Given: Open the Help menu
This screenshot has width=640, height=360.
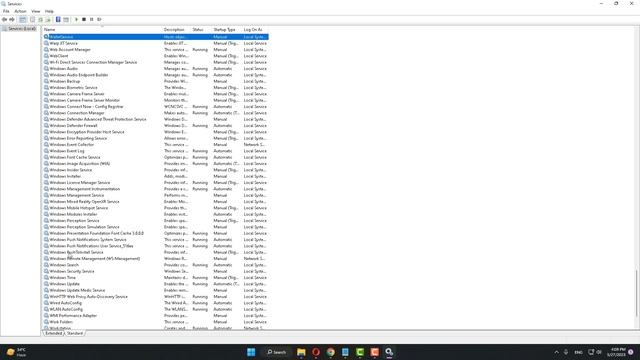Looking at the screenshot, I should (49, 11).
